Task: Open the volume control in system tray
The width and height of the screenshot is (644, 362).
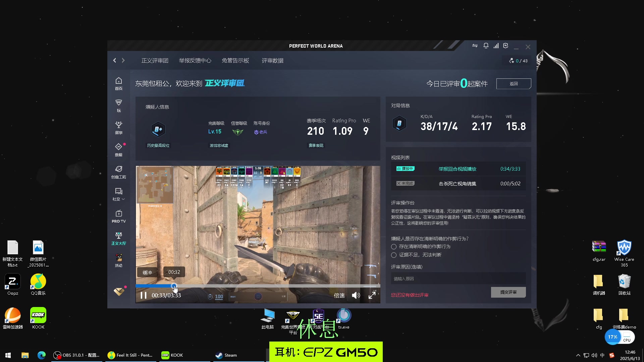Action: [x=594, y=355]
